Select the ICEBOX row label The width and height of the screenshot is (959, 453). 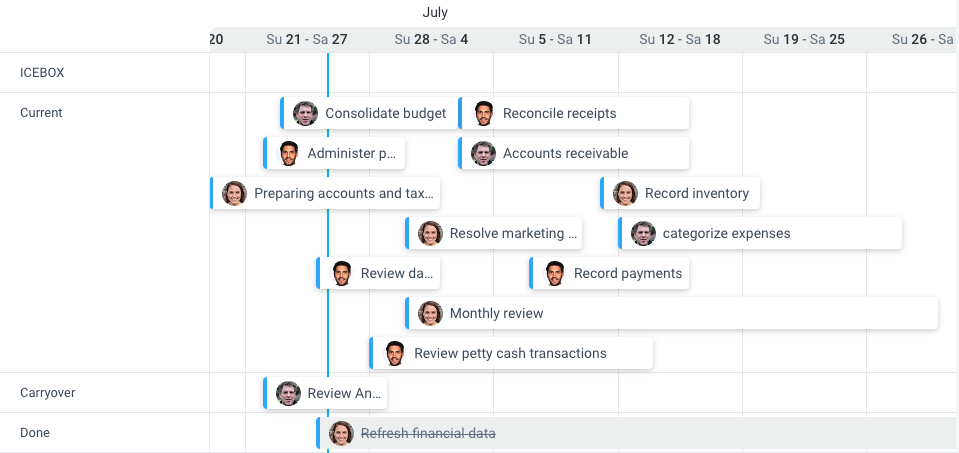coord(42,73)
